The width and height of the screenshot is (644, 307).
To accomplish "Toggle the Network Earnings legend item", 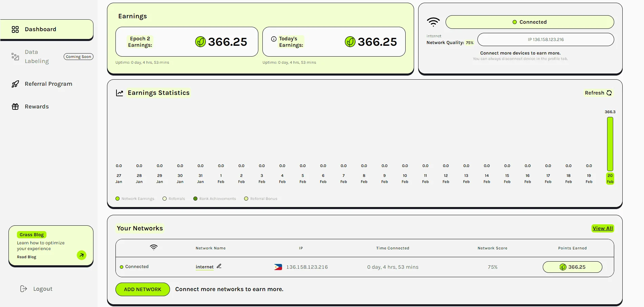I will coord(135,199).
